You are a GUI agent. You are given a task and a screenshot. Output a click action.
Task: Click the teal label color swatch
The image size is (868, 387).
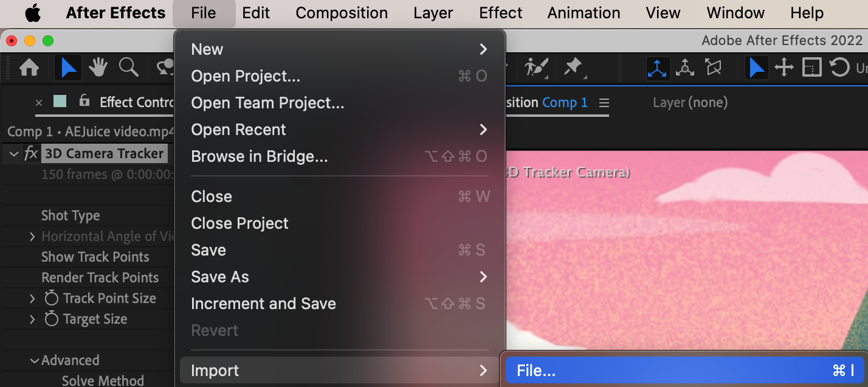coord(60,102)
